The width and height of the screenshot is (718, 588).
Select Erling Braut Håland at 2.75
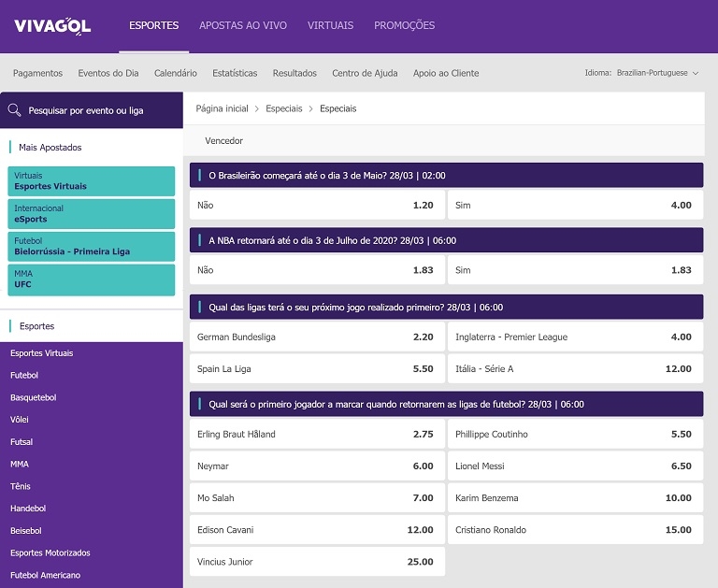[x=316, y=434]
